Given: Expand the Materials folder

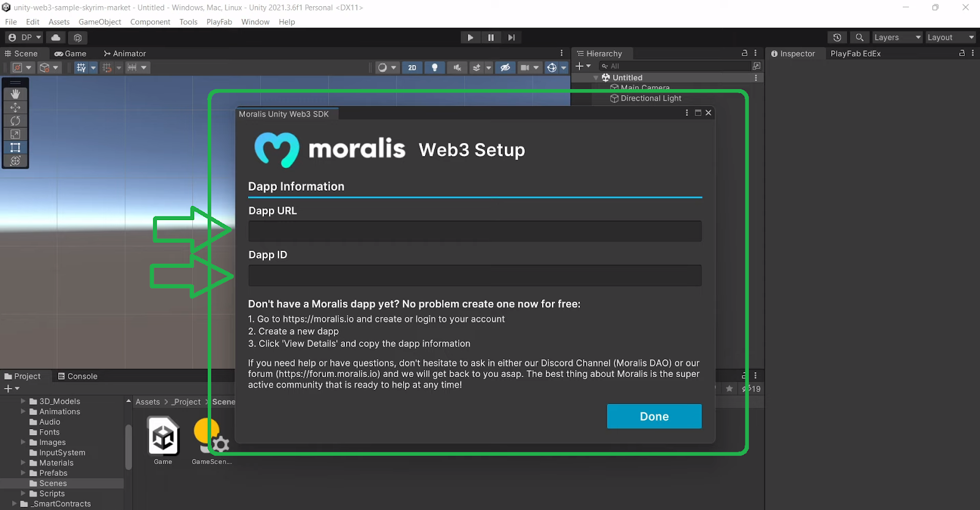Looking at the screenshot, I should click(x=23, y=463).
